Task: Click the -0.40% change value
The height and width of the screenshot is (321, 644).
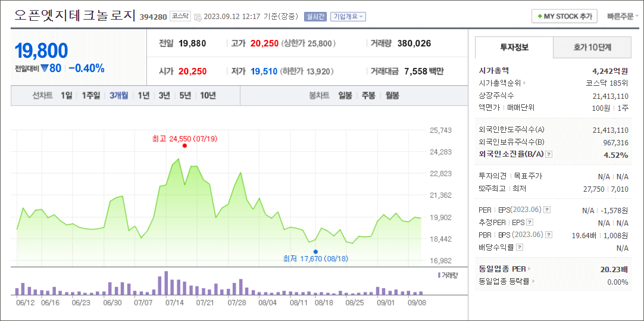Action: [86, 68]
